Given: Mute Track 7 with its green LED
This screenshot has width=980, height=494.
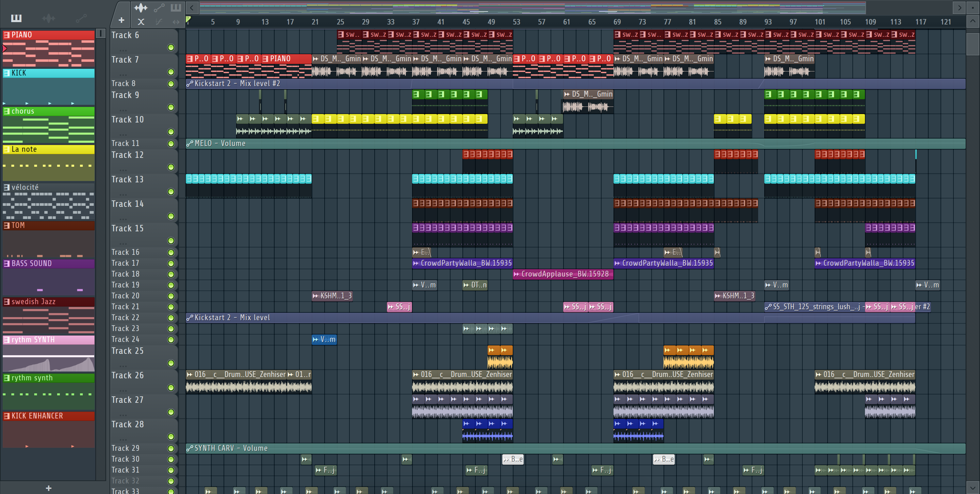Looking at the screenshot, I should 171,72.
